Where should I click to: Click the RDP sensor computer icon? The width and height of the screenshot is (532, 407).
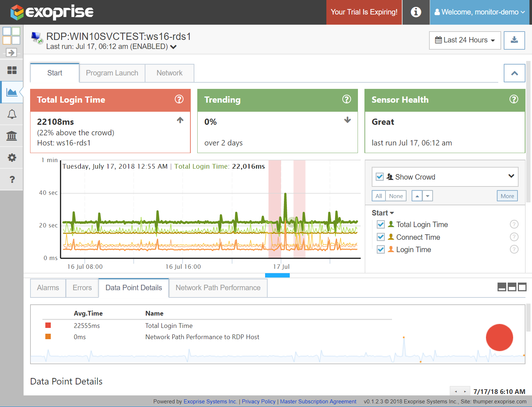[x=37, y=38]
